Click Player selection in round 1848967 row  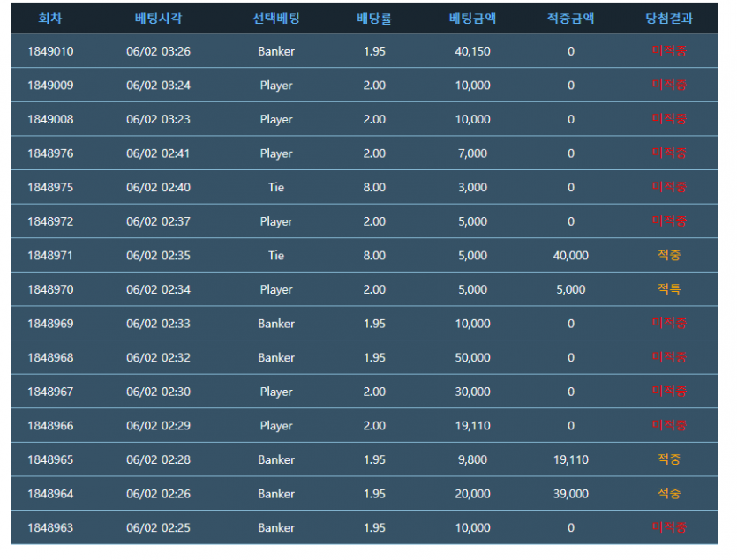coord(276,392)
